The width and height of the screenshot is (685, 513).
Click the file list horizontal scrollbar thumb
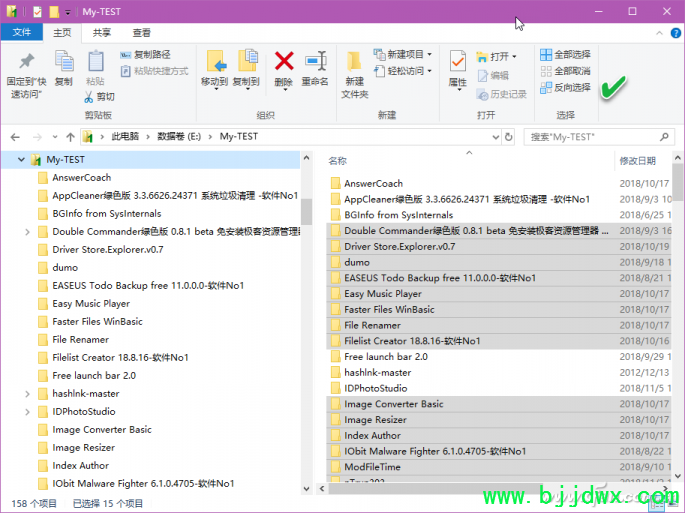click(x=435, y=489)
